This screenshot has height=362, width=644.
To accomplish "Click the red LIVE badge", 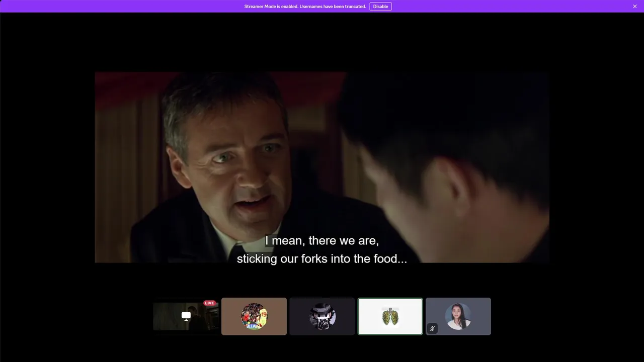I will click(x=209, y=303).
